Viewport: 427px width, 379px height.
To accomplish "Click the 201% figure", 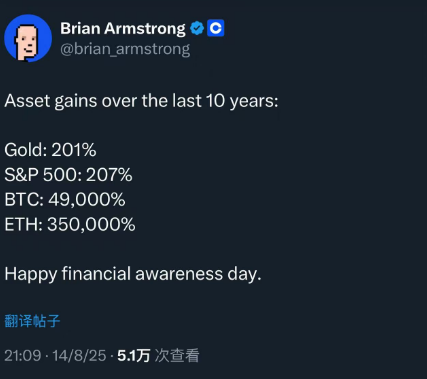I will click(74, 150).
